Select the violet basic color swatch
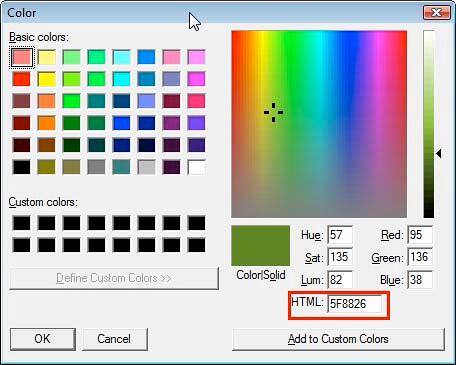The width and height of the screenshot is (456, 365). pos(196,123)
